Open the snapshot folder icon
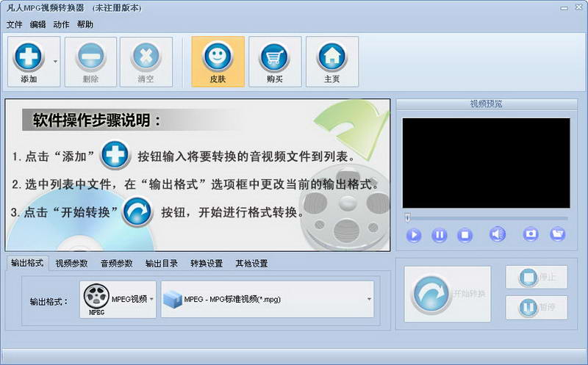 tap(558, 234)
